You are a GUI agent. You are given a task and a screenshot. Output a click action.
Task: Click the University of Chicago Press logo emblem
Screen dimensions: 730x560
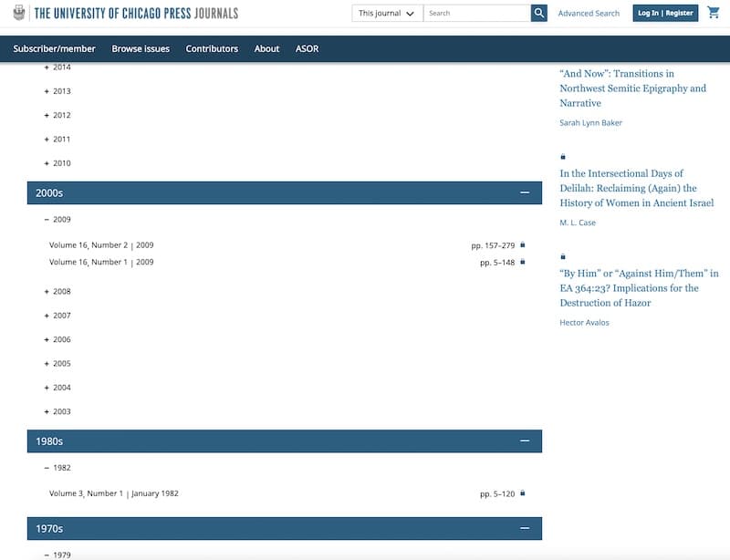point(19,13)
